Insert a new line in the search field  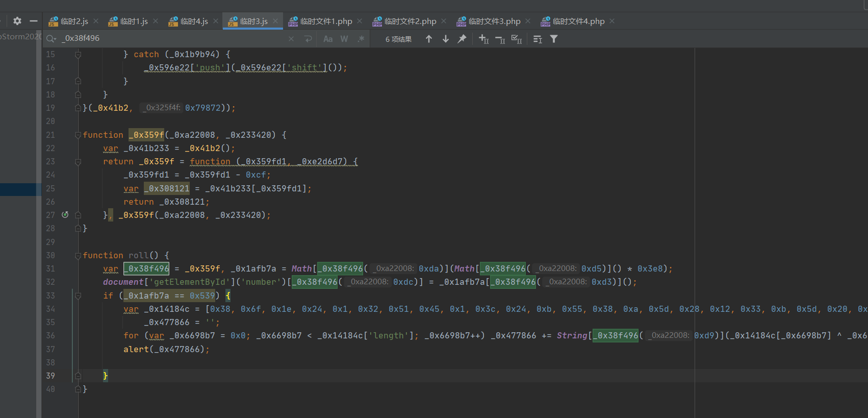click(308, 39)
